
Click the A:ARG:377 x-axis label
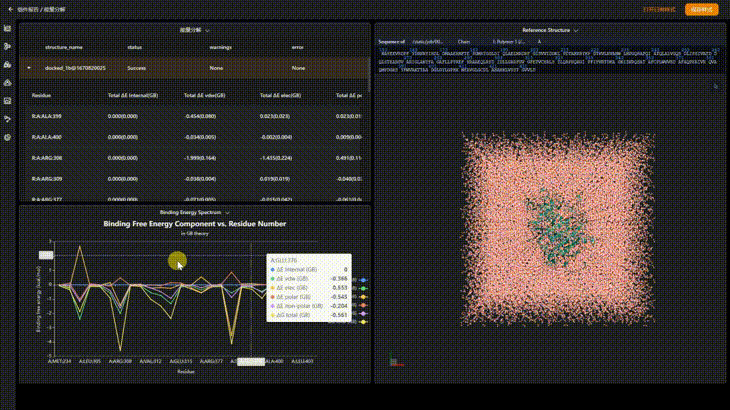tap(211, 361)
